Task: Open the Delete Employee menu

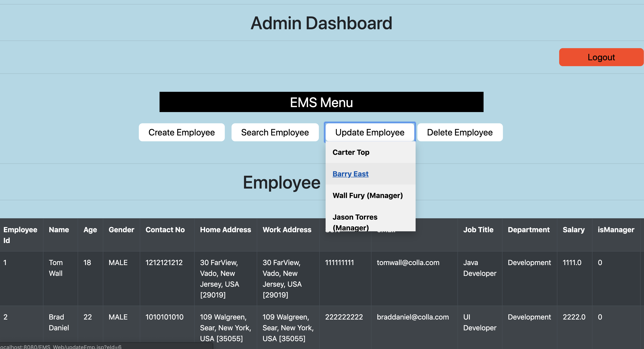Action: [460, 132]
